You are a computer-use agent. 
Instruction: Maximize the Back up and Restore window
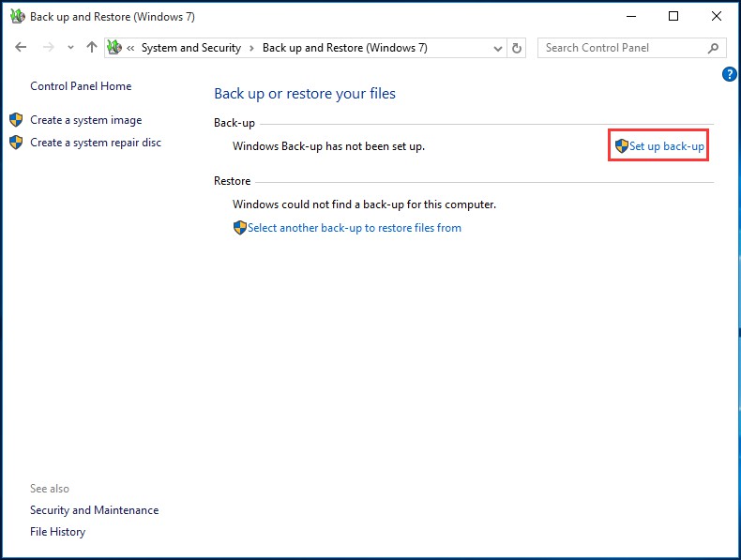(x=673, y=16)
